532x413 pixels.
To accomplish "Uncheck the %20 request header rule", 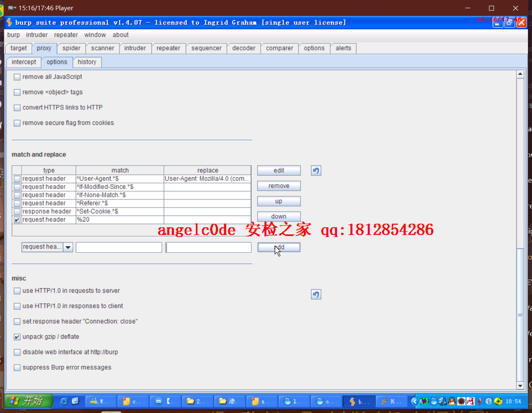I will [x=17, y=220].
